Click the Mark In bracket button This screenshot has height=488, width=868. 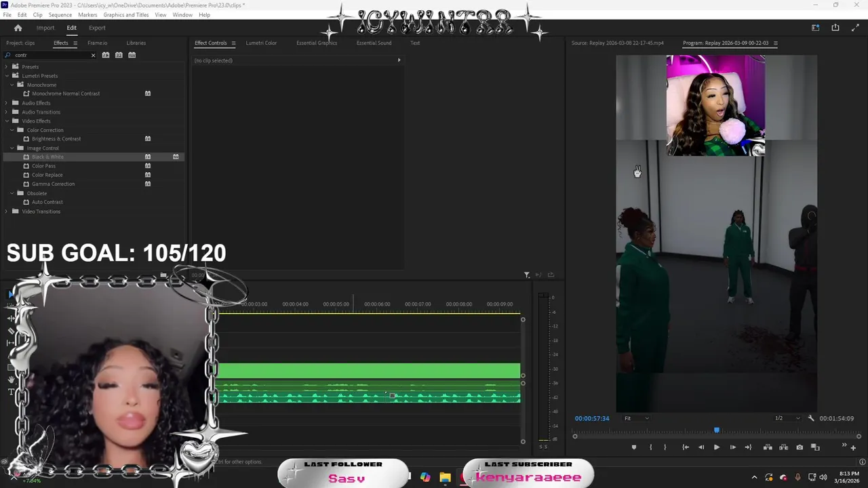(x=650, y=447)
